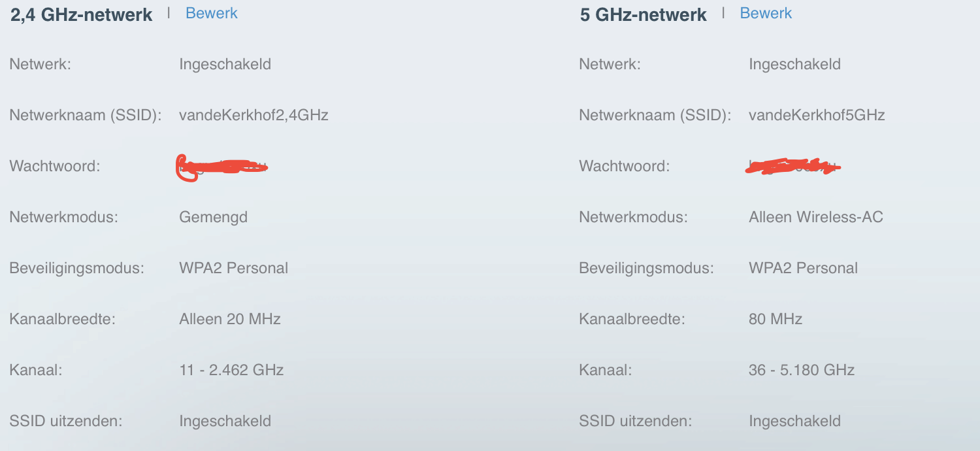980x451 pixels.
Task: Click the redacted 2,4 GHz password
Action: pyautogui.click(x=222, y=167)
